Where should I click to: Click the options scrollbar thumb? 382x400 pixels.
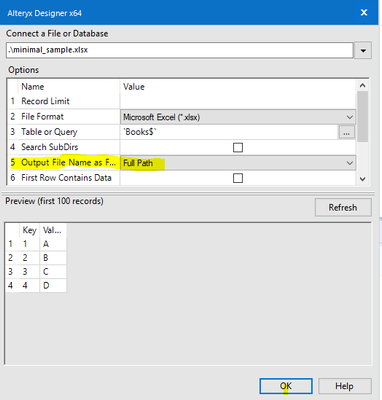pyautogui.click(x=363, y=117)
